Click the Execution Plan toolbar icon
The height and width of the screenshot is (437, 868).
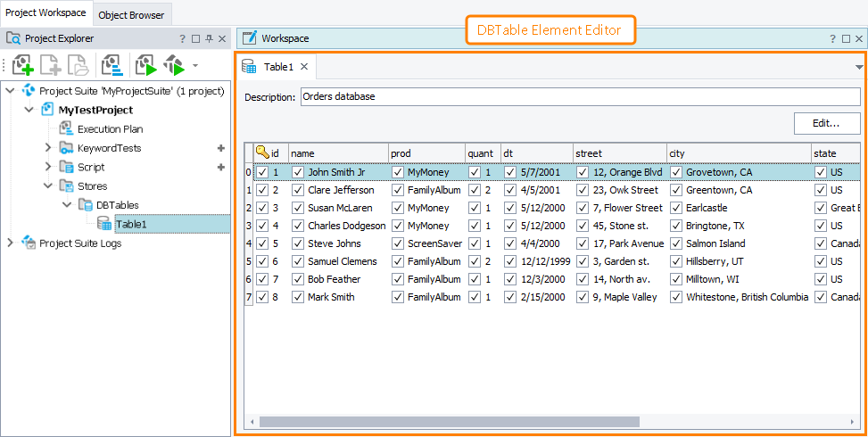pos(112,65)
